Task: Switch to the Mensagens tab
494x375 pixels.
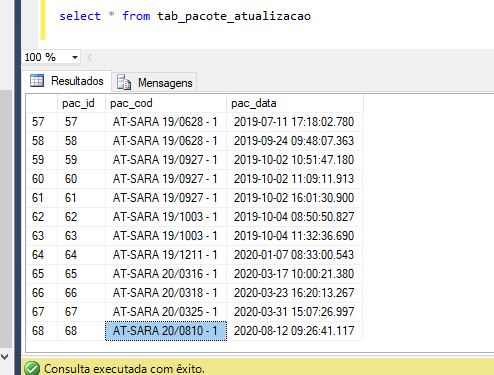Action: coord(154,82)
